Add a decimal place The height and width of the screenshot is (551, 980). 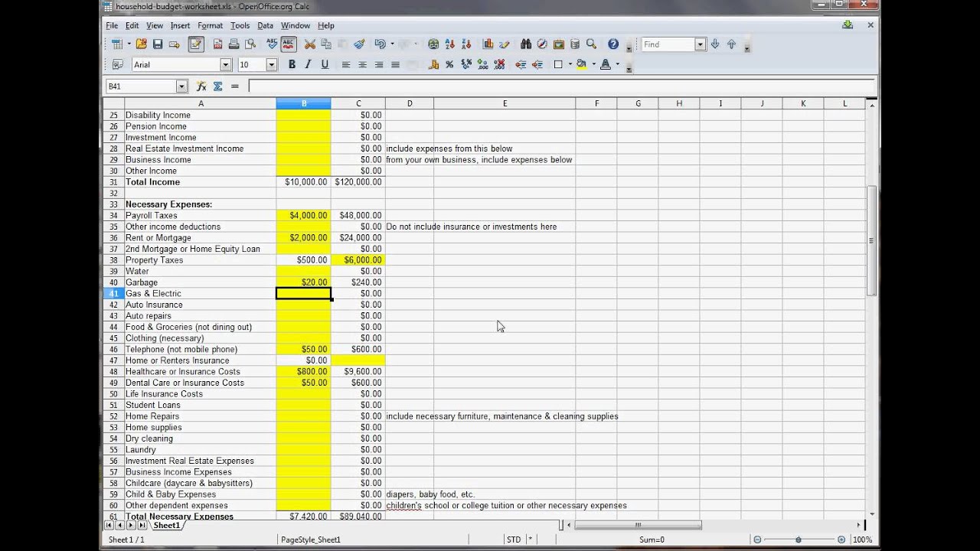(483, 65)
